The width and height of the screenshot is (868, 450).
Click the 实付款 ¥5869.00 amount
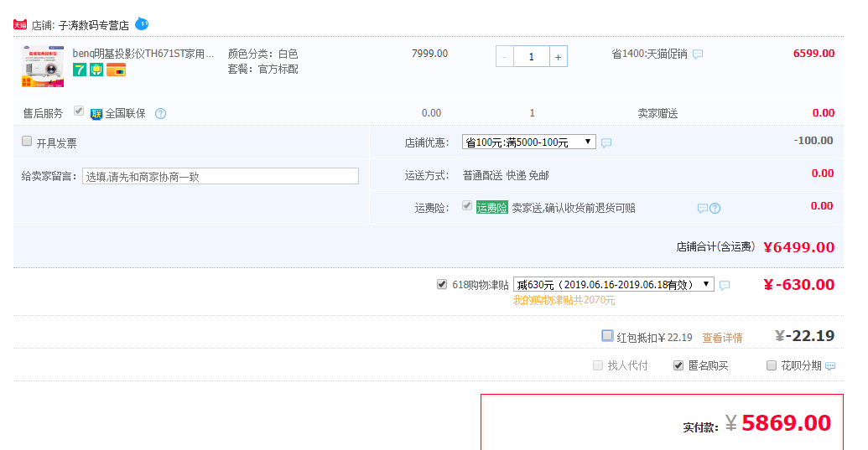tap(777, 423)
